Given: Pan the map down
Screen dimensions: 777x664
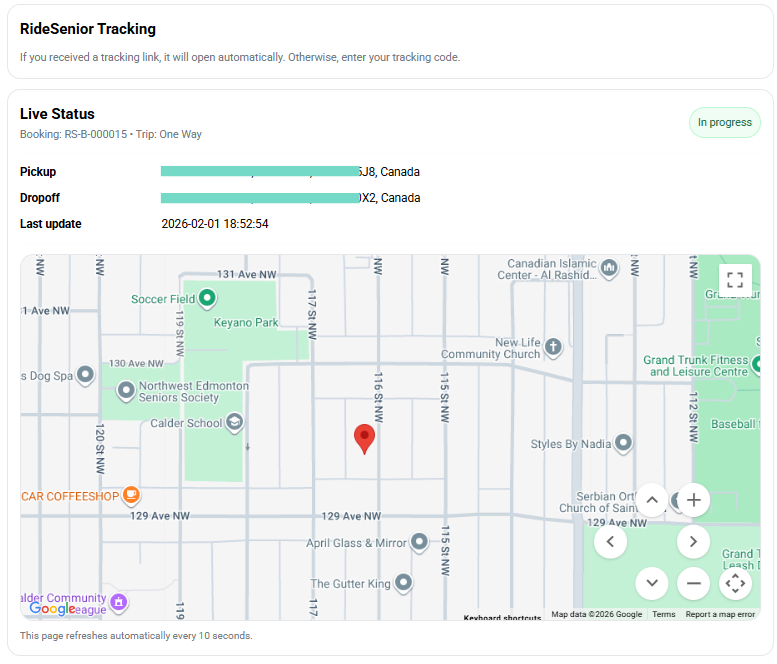Looking at the screenshot, I should pos(652,583).
